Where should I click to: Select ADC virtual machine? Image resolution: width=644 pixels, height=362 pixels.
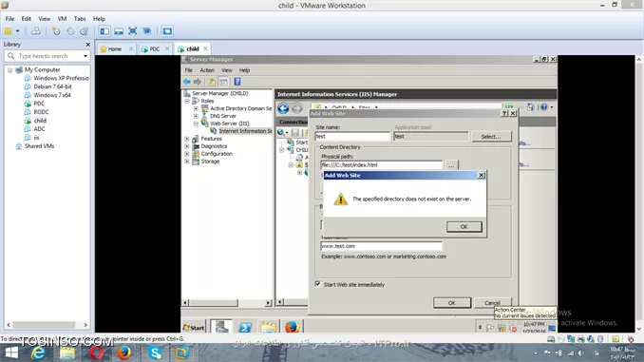[x=40, y=129]
